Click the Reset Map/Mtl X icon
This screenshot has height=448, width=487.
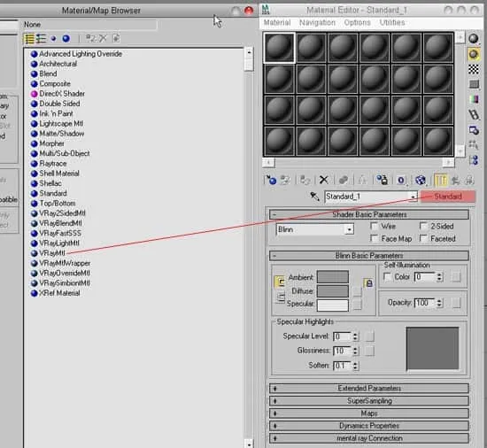323,180
